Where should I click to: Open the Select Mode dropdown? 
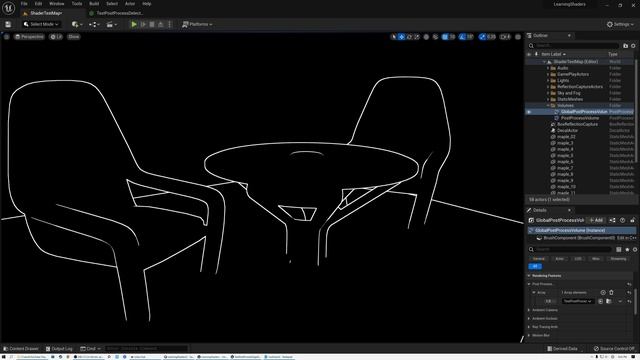pos(41,24)
